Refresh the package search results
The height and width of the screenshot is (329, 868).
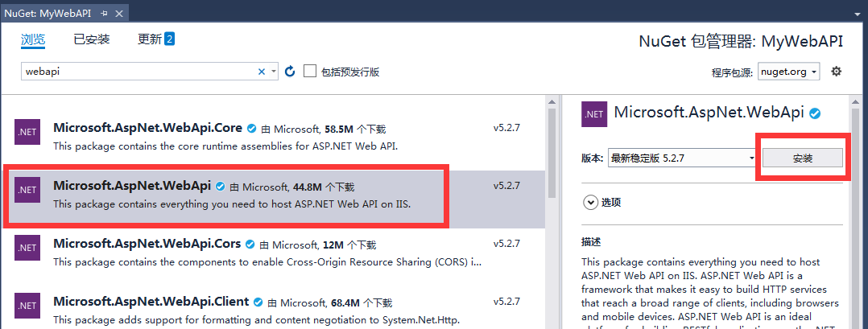point(290,72)
